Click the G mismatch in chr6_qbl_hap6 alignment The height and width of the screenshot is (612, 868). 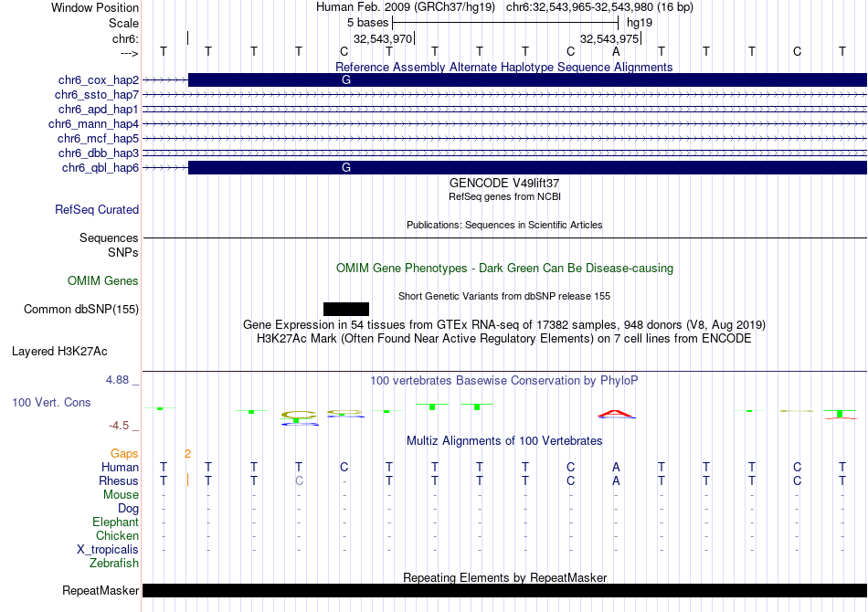pos(346,168)
